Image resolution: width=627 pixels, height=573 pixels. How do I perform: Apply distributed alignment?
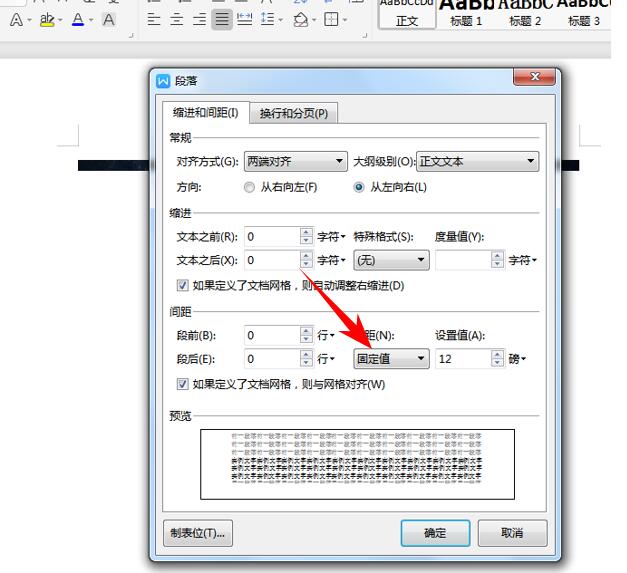[244, 19]
